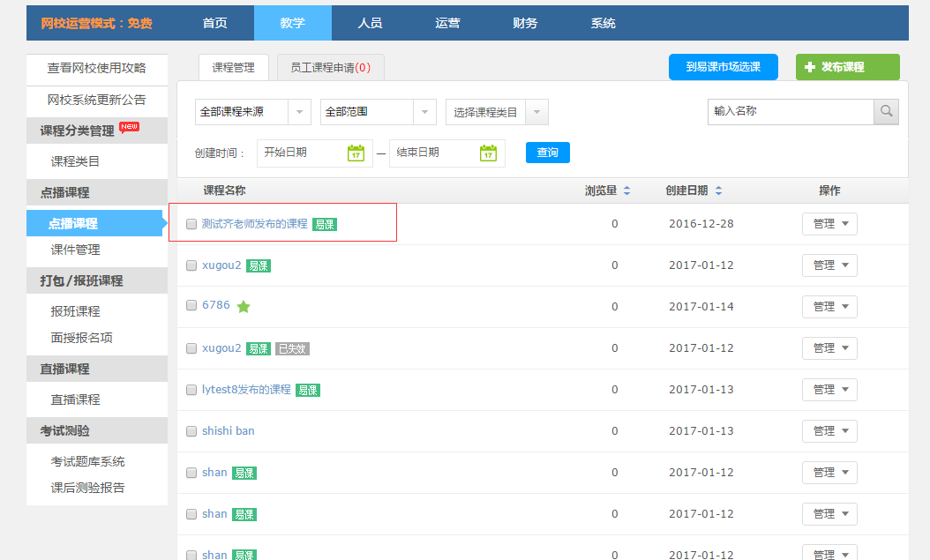
Task: Tick the checkbox for shishi ban
Action: [191, 431]
